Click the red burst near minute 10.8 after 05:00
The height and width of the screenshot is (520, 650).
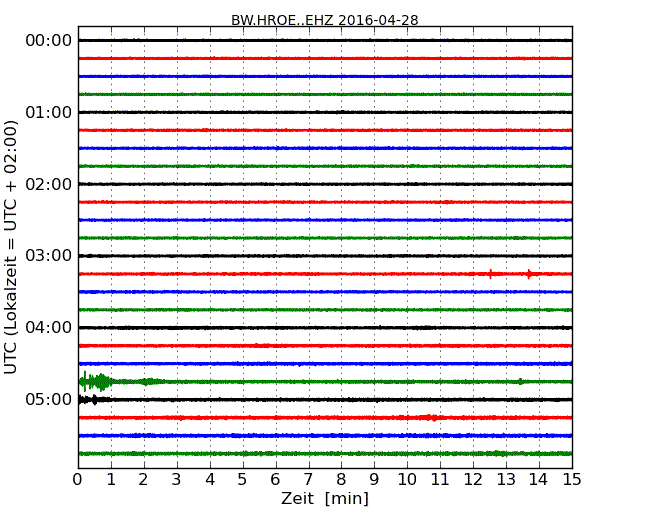pos(431,418)
